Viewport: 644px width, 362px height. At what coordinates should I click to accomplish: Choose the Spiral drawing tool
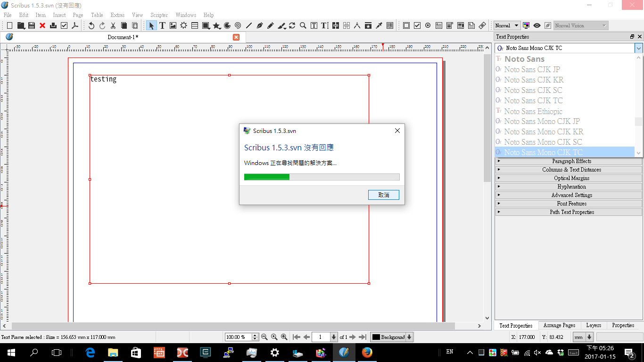[238, 25]
